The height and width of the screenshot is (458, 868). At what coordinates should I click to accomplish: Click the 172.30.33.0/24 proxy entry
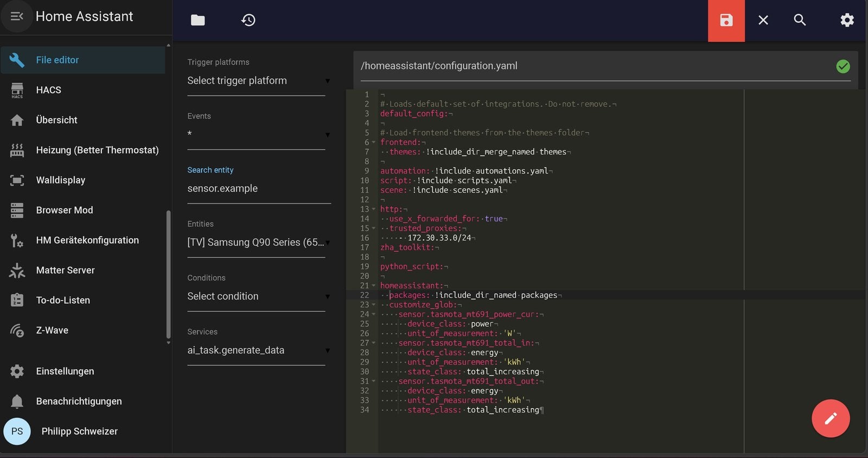[439, 238]
